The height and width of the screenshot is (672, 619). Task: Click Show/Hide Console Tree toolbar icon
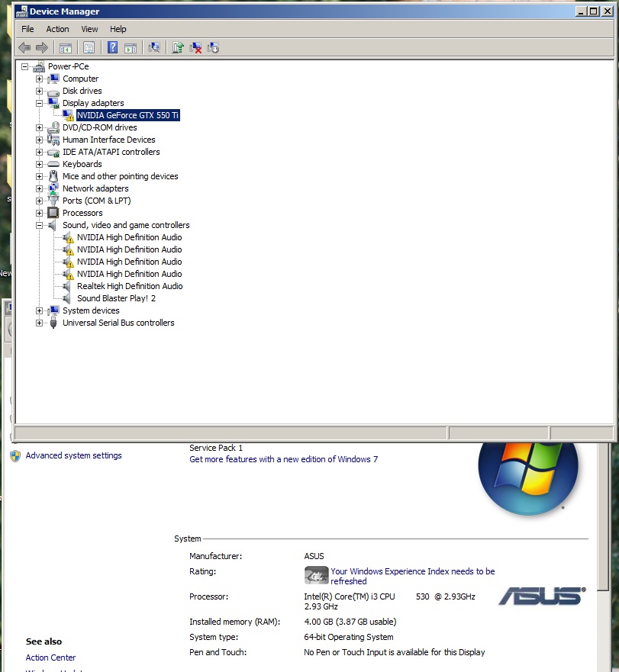[66, 47]
